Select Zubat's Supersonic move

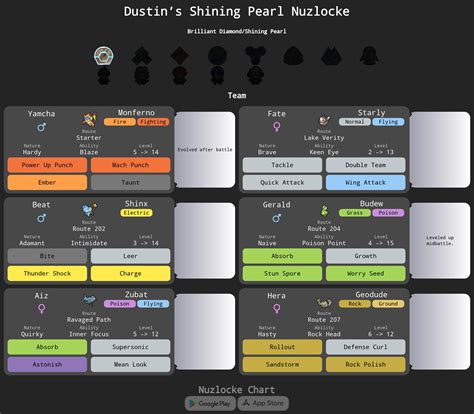pyautogui.click(x=131, y=347)
